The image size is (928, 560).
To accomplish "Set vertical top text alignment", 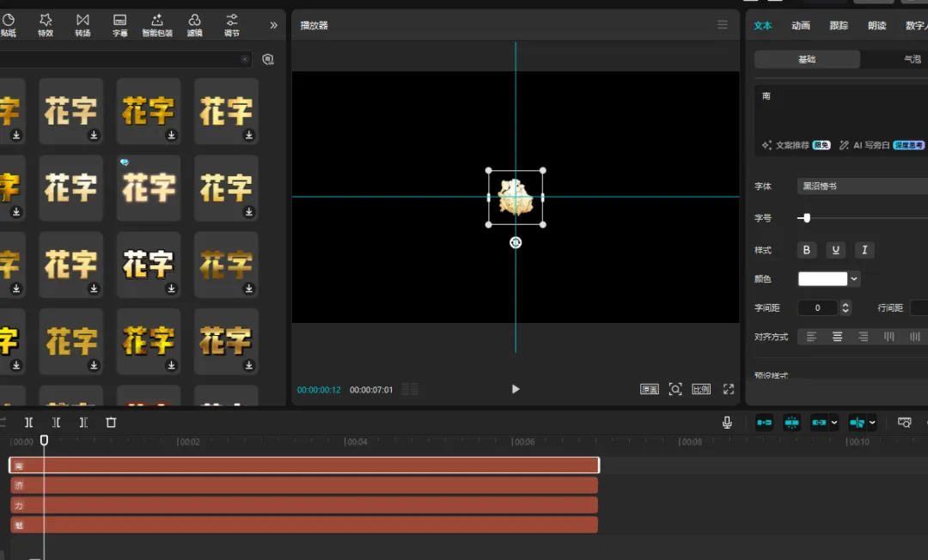I will (x=889, y=337).
